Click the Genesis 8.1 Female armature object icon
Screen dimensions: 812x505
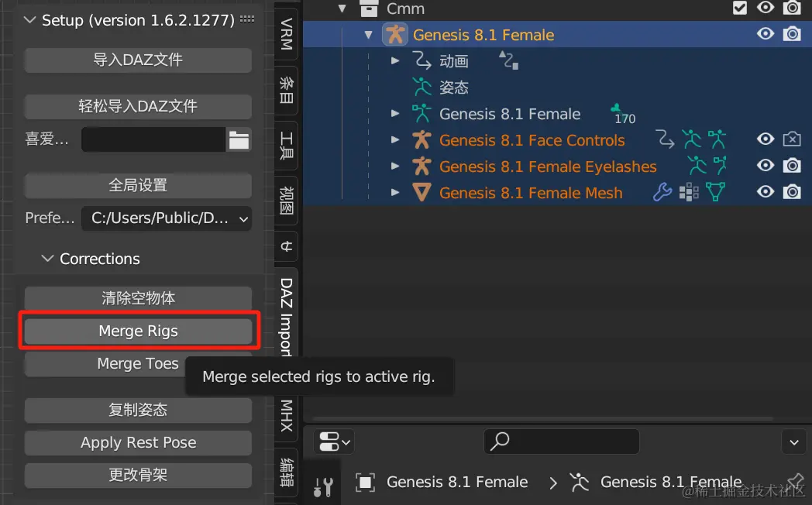395,35
